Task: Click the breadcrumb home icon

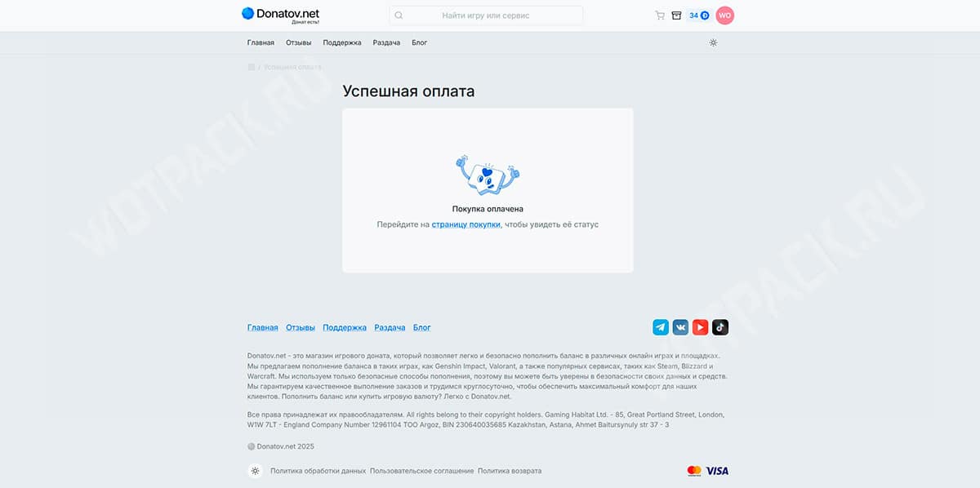Action: (x=252, y=67)
